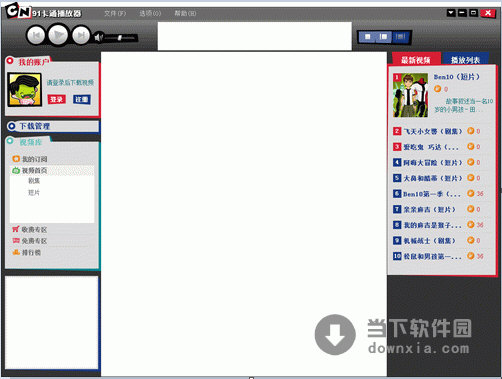Click the coin icon on row 5
The image size is (502, 379).
tap(470, 177)
